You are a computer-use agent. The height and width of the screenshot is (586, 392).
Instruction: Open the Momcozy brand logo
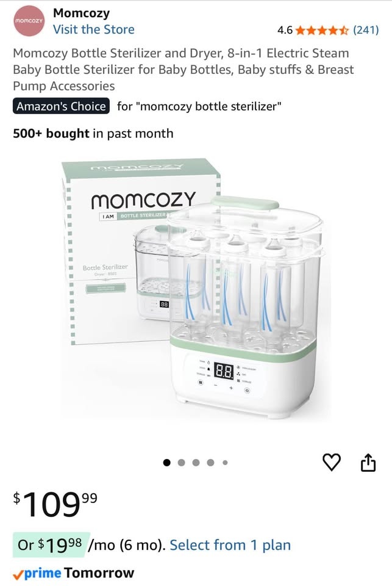29,21
